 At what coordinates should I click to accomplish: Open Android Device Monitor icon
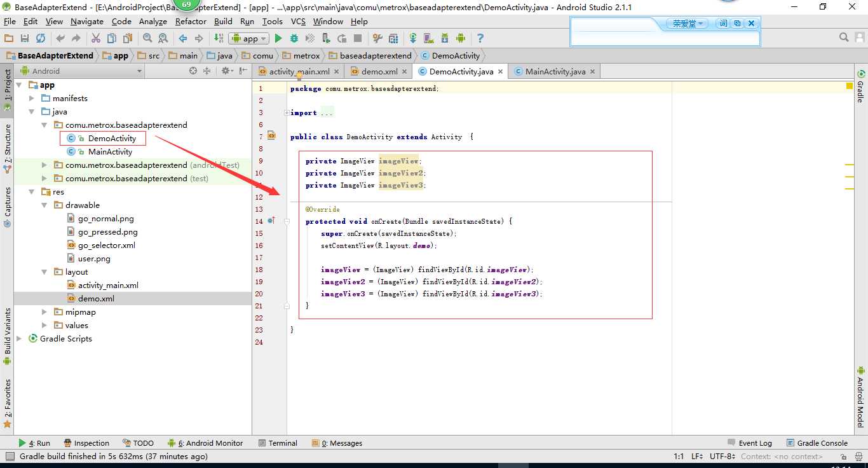pyautogui.click(x=461, y=38)
